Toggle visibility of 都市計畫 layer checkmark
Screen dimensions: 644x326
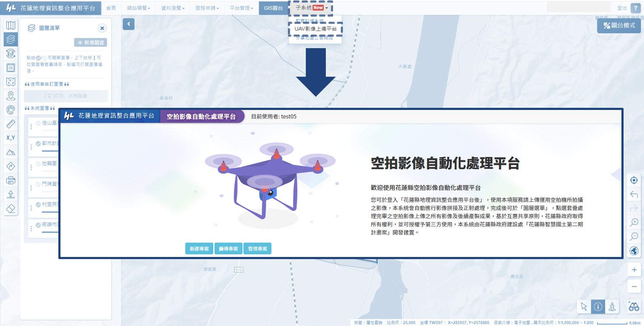pos(38,144)
